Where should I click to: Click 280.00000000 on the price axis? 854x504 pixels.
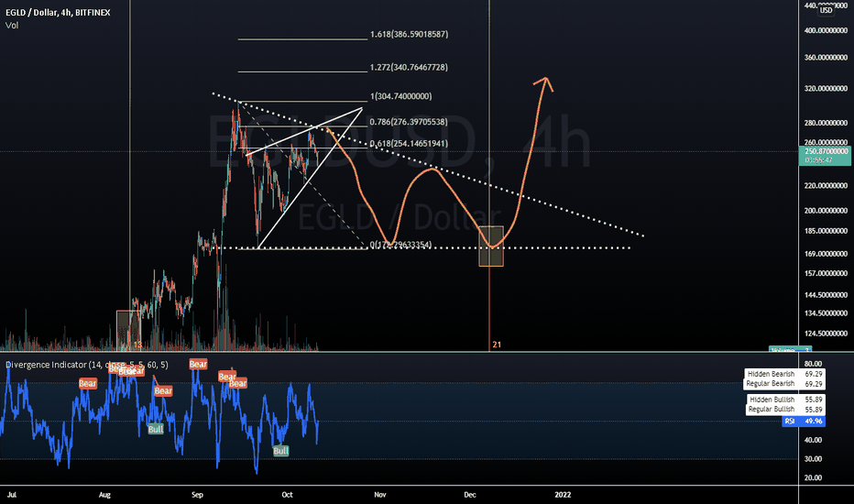point(826,123)
